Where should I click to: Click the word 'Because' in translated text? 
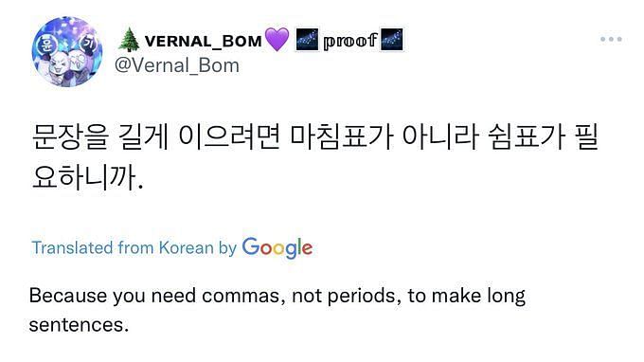[68, 296]
